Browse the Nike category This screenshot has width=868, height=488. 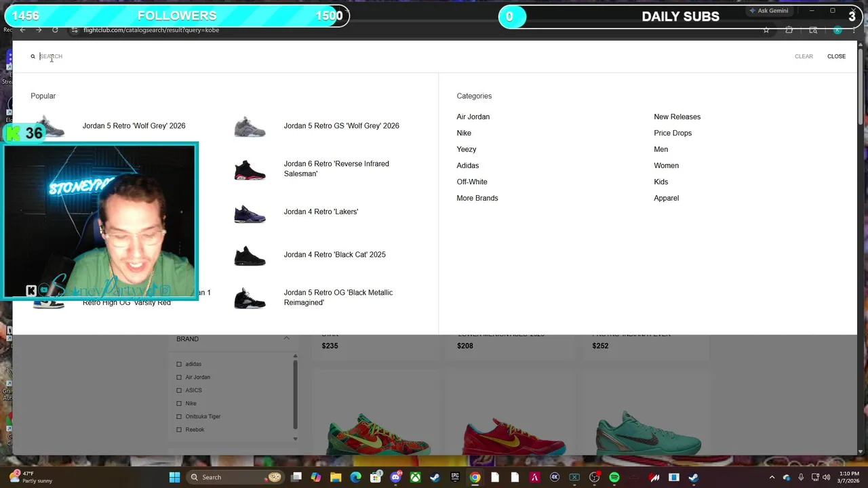pyautogui.click(x=464, y=133)
